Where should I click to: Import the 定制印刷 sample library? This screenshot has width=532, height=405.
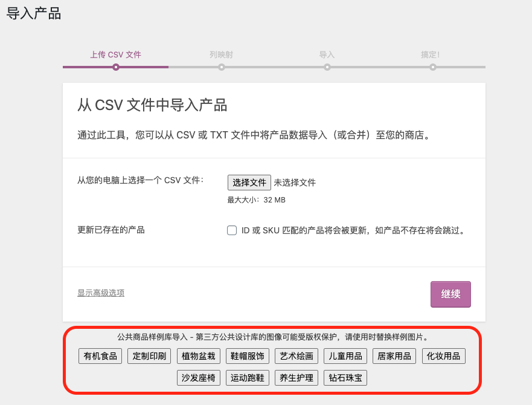(x=149, y=356)
